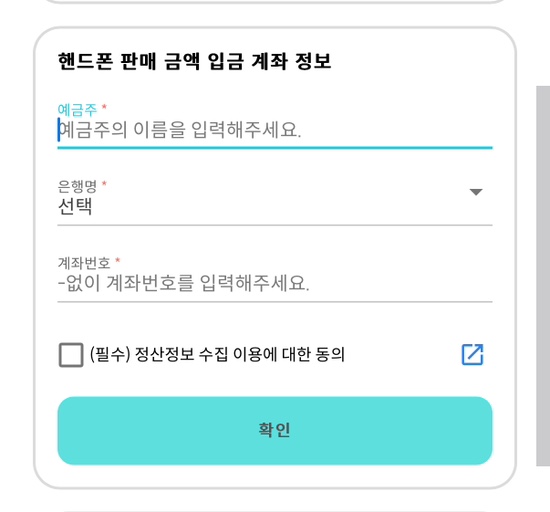Viewport: 550px width, 512px height.
Task: Click the vertical scrollbar on the right edge
Action: point(543,276)
